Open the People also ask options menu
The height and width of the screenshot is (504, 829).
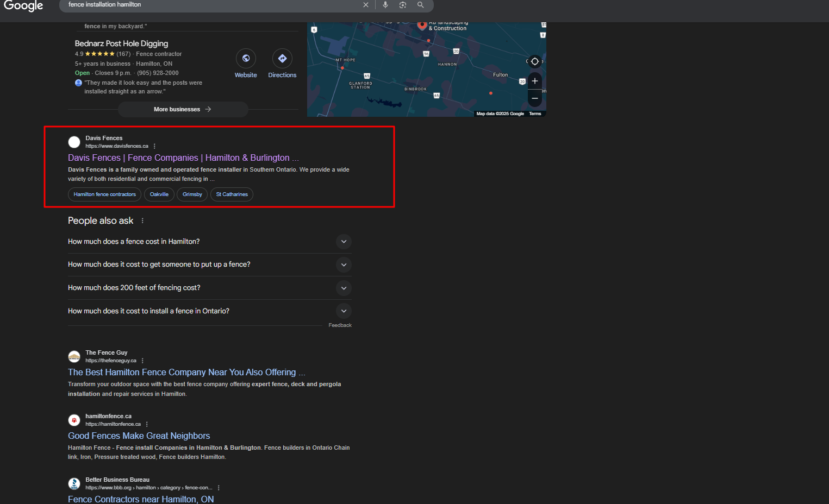click(142, 220)
